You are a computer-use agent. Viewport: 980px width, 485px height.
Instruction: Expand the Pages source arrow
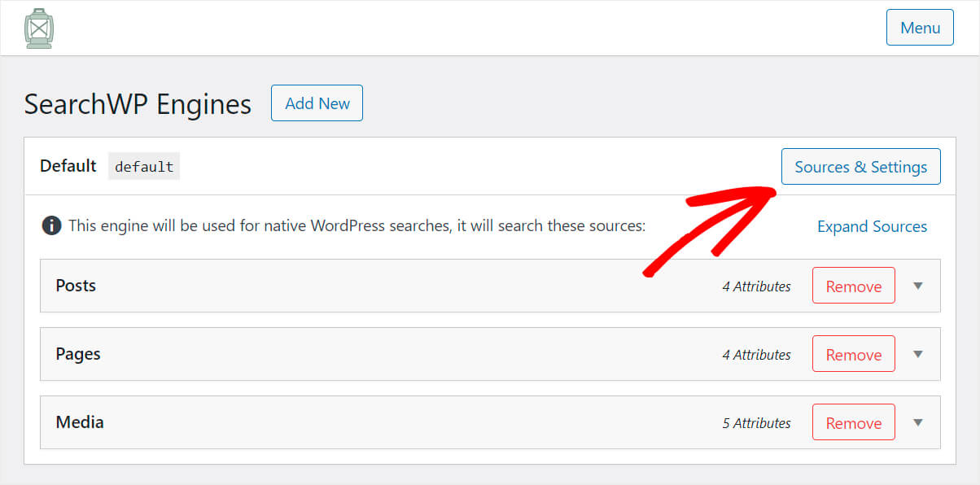coord(918,354)
